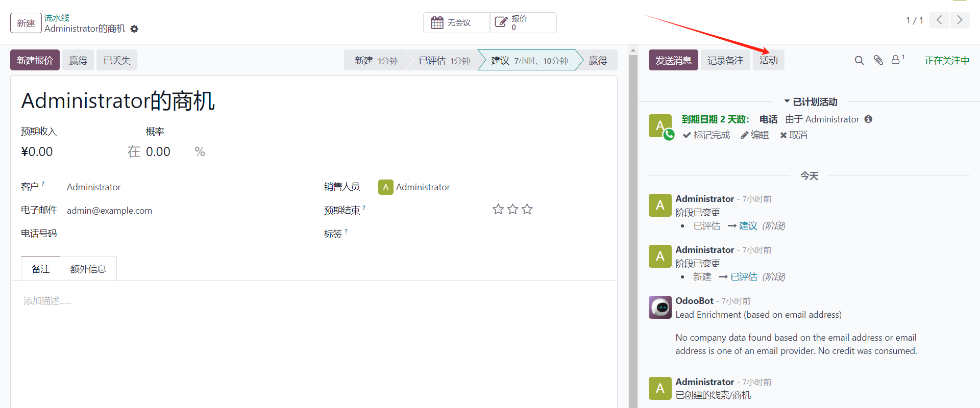Open the settings gear next to record title

point(134,29)
